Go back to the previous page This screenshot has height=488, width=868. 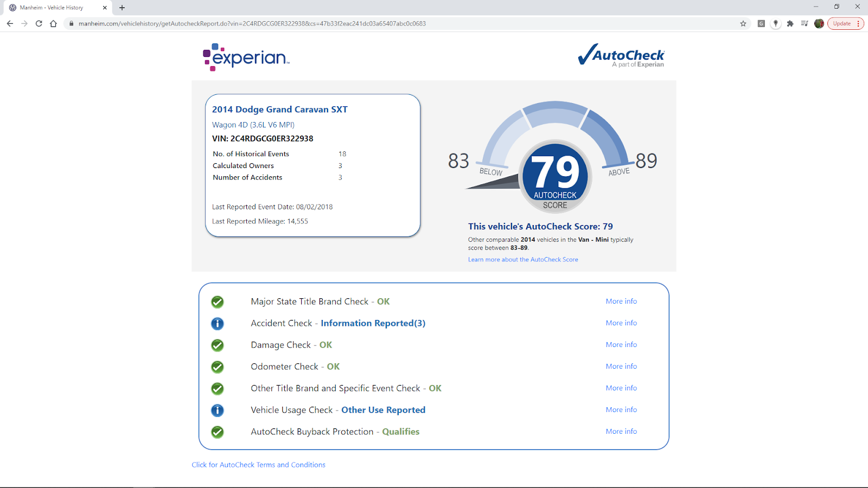10,23
